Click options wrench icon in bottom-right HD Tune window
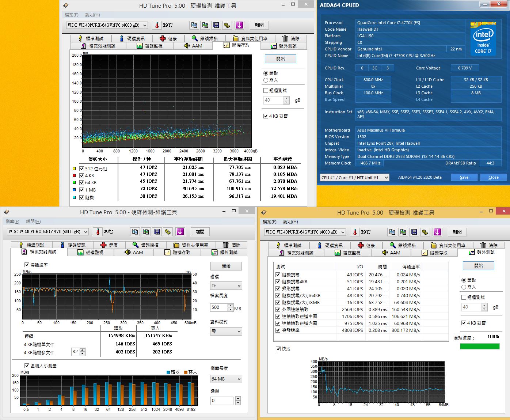The width and height of the screenshot is (510, 420). [x=425, y=232]
